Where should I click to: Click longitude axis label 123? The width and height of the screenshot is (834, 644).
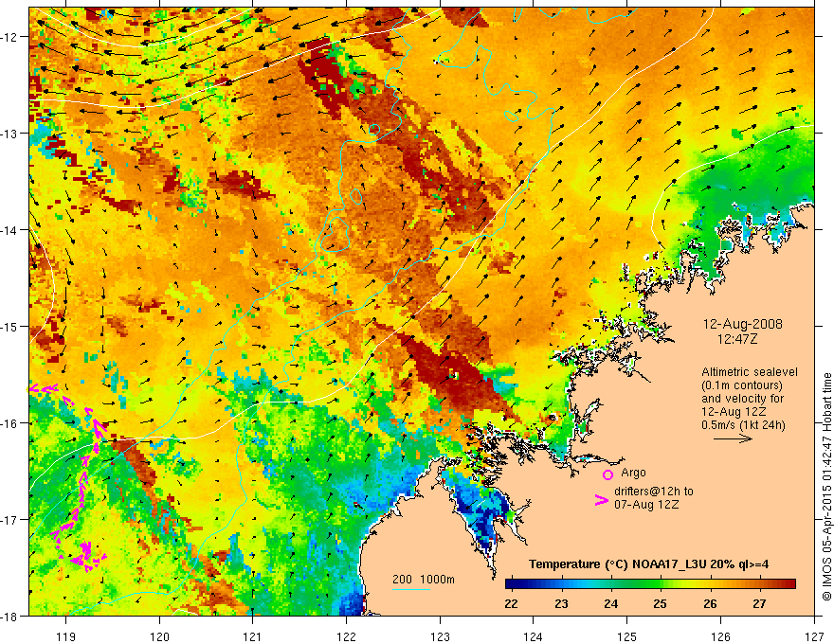(x=441, y=636)
